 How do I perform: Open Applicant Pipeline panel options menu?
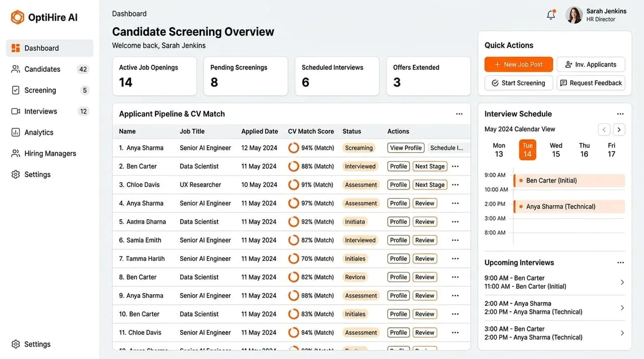coord(459,114)
